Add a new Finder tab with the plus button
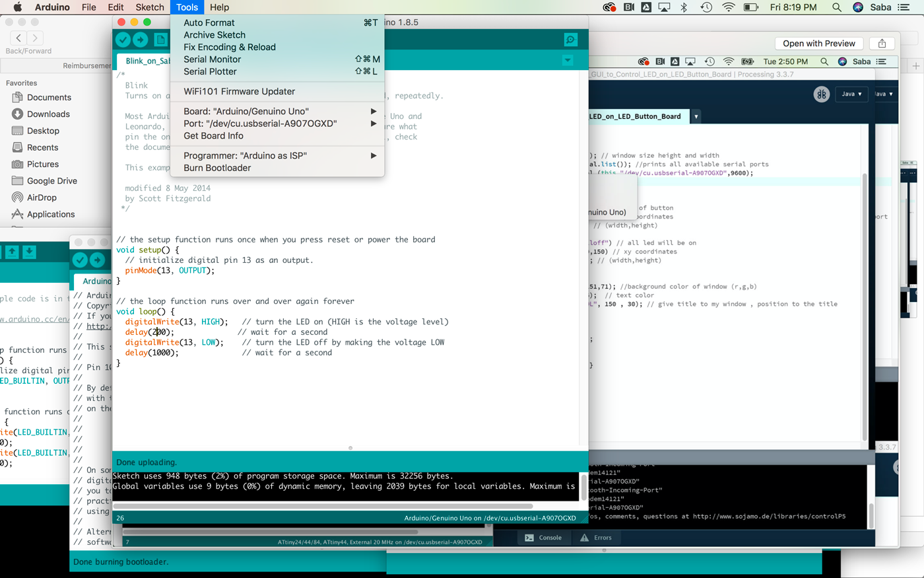Image resolution: width=924 pixels, height=578 pixels. [x=916, y=65]
